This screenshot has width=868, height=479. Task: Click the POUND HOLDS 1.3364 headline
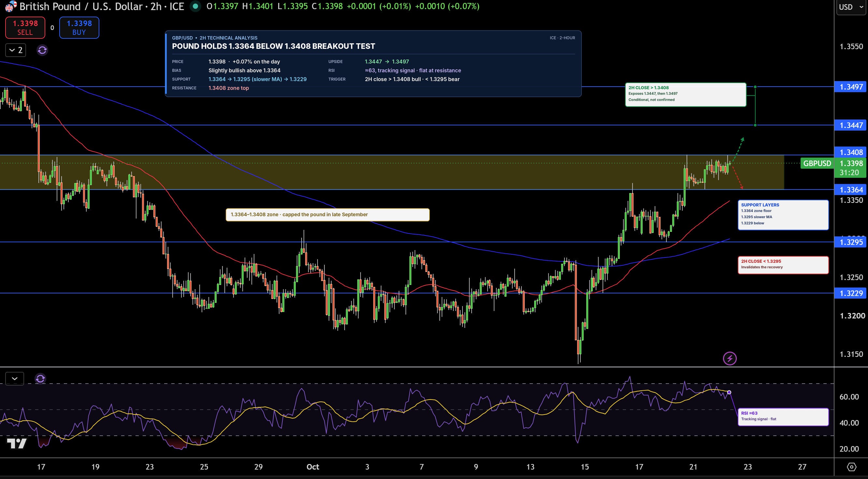click(x=273, y=46)
